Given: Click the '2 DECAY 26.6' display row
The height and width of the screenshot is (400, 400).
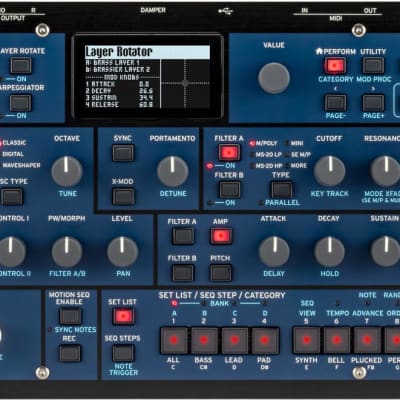Looking at the screenshot, I should click(119, 91).
